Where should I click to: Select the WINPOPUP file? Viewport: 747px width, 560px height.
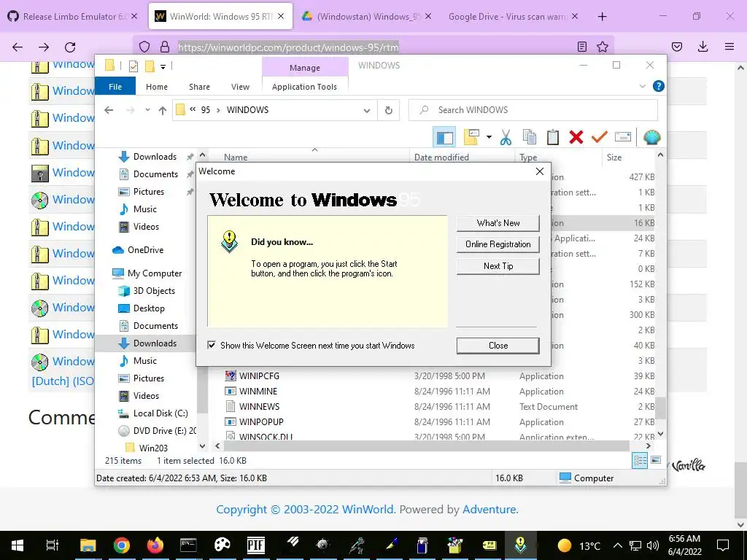click(261, 421)
